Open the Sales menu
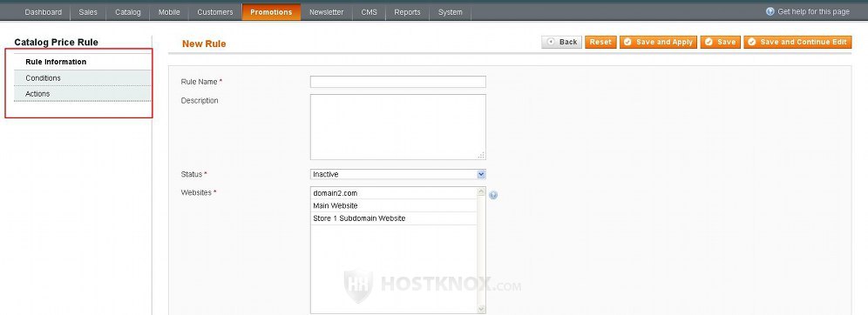The image size is (868, 315). click(88, 12)
